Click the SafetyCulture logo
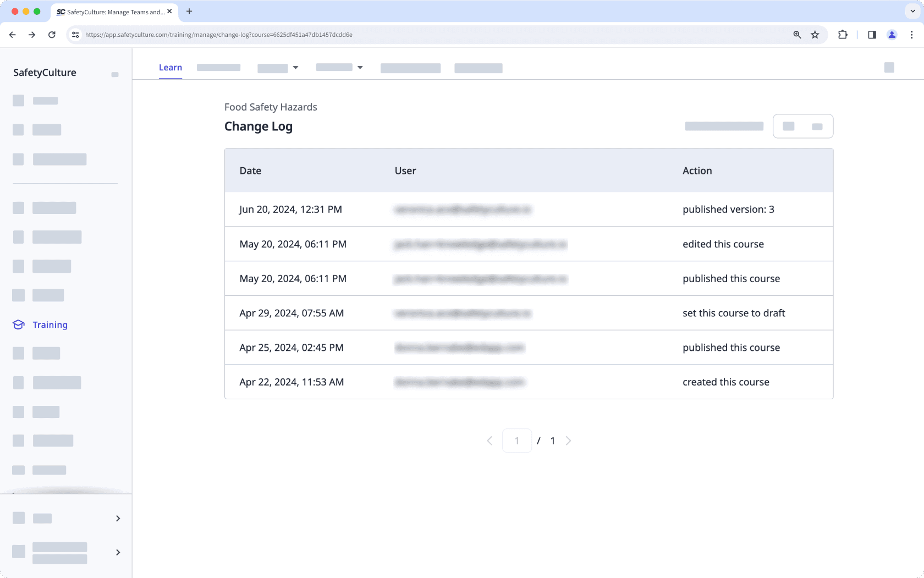924x578 pixels. (45, 72)
